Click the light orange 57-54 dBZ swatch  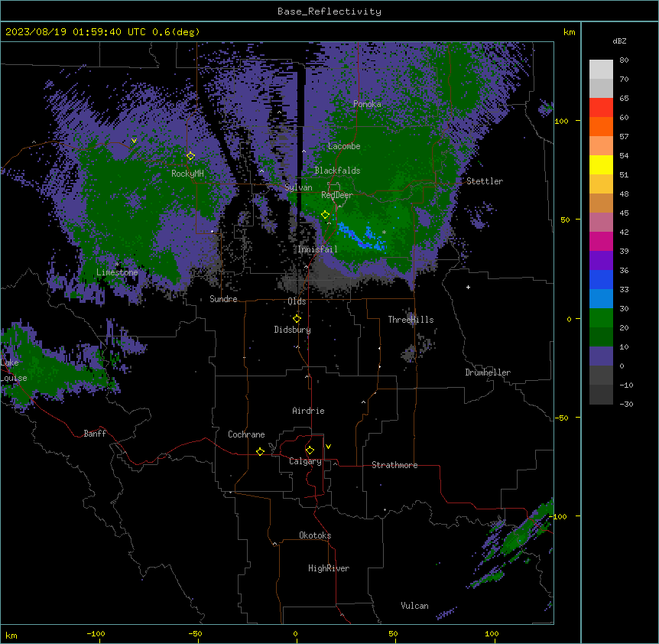coord(601,146)
